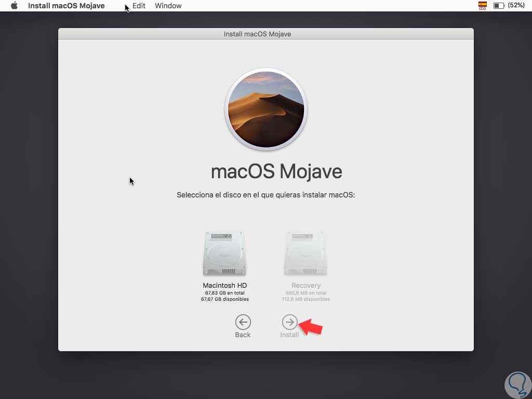Screen dimensions: 532x399
Task: Click the Back arrow button
Action: coord(243,322)
